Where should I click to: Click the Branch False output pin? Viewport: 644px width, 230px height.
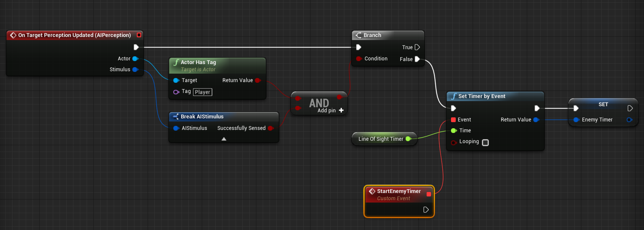point(417,59)
